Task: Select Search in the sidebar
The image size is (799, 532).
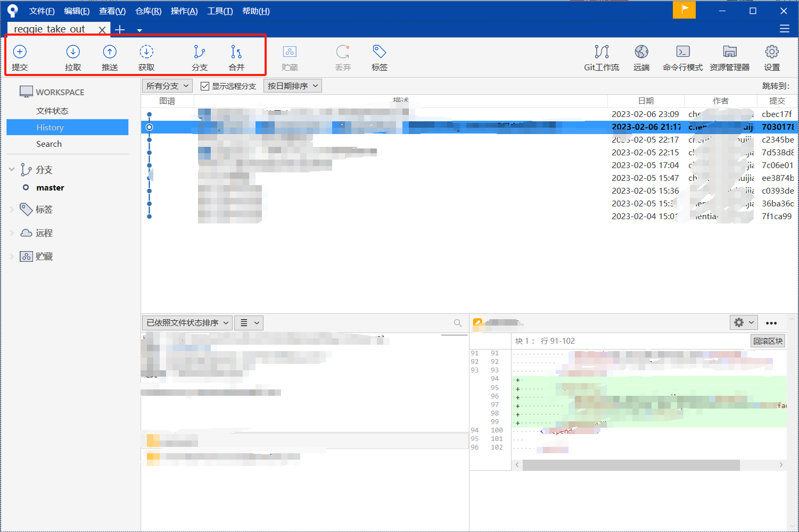Action: click(x=49, y=144)
